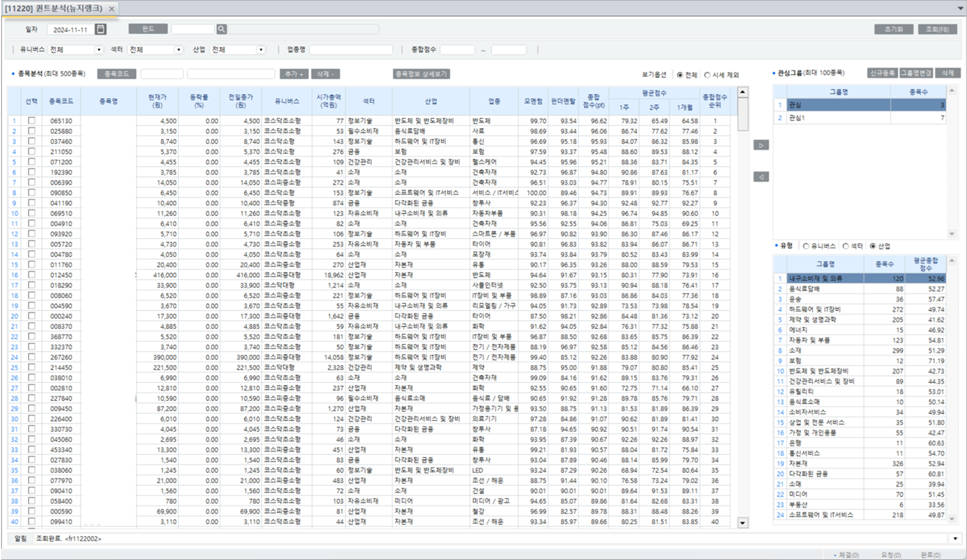Click the 종목정보 상세보기 button

[x=421, y=74]
